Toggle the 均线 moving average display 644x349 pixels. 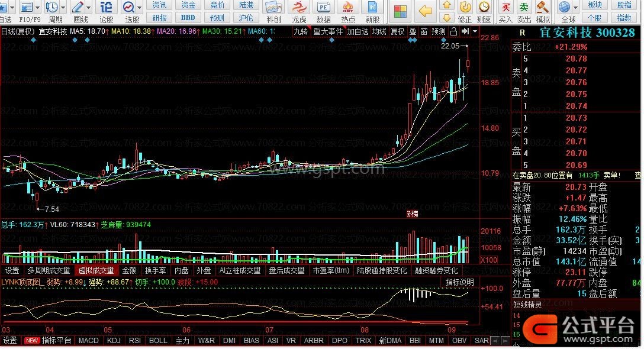[x=379, y=31]
